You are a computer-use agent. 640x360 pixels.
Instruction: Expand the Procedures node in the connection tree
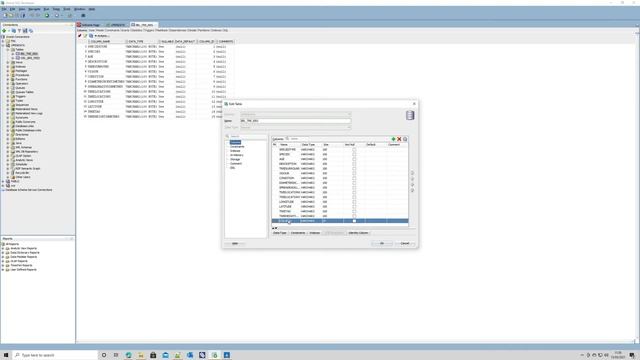point(8,75)
